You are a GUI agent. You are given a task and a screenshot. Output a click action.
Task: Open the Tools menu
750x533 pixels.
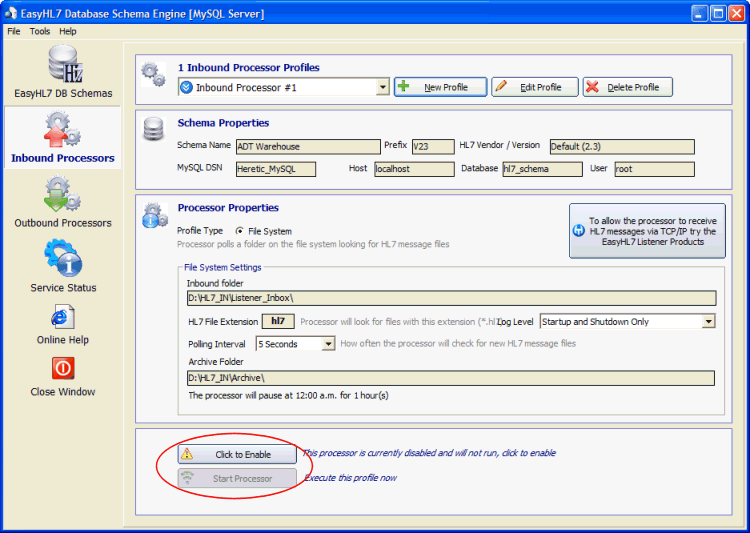40,31
